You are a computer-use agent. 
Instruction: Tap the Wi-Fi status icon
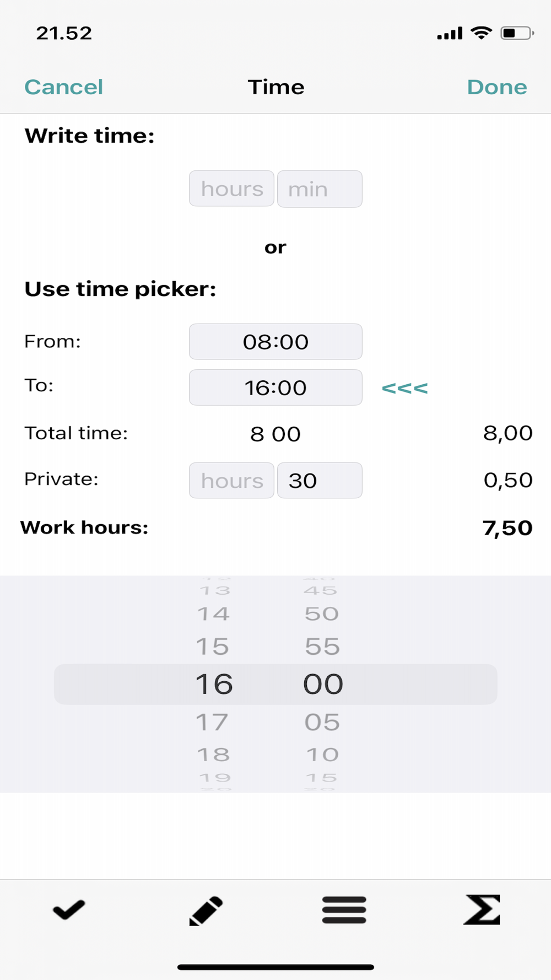[481, 33]
